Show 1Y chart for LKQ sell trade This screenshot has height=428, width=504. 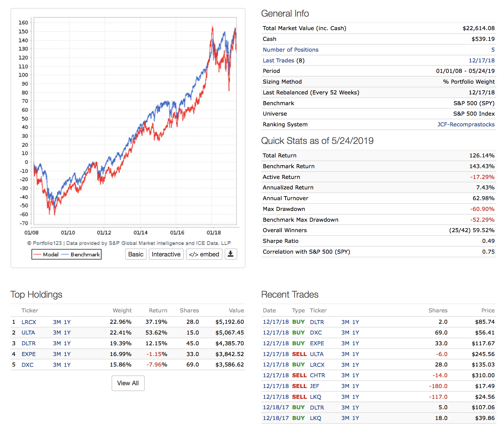(356, 397)
